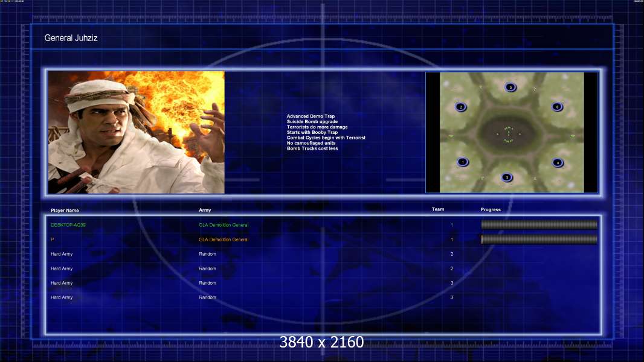Click the center crater of the minimap
Viewport: 644px width, 362px height.
click(509, 134)
